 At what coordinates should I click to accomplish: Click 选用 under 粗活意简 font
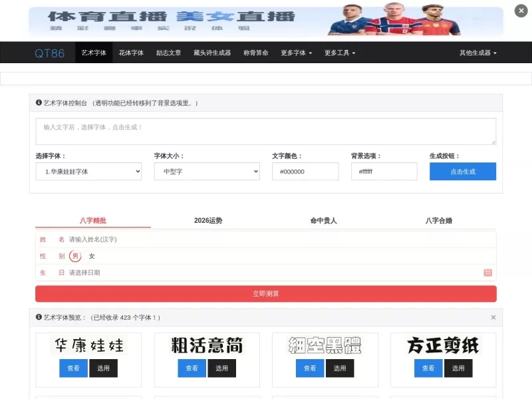[x=221, y=368]
